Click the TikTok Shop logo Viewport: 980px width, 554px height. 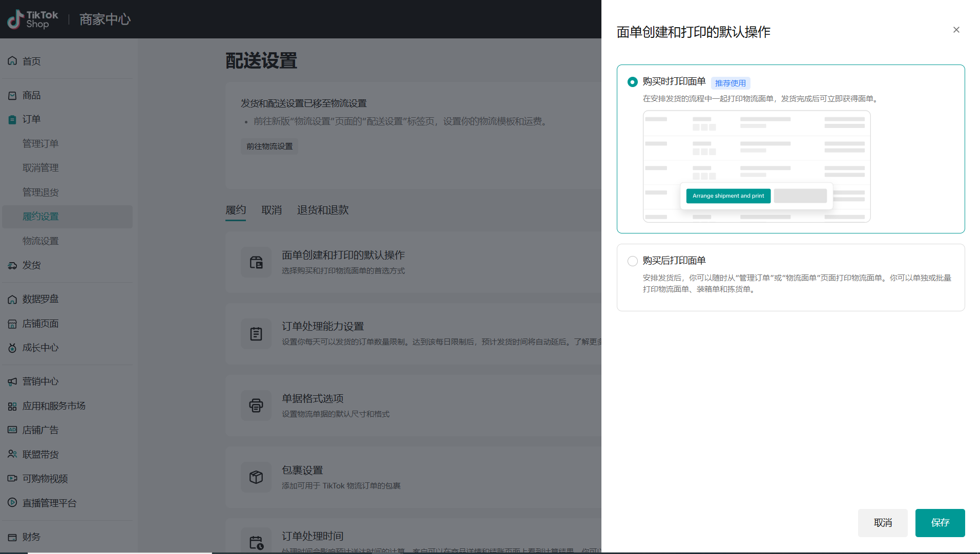click(x=33, y=19)
